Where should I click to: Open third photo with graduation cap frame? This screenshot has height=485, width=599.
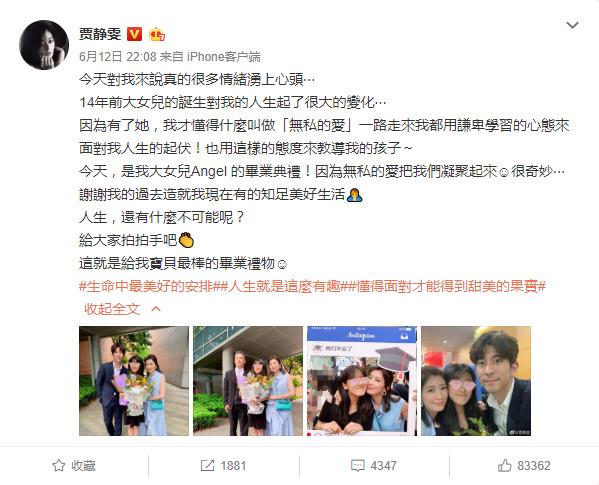pos(362,381)
